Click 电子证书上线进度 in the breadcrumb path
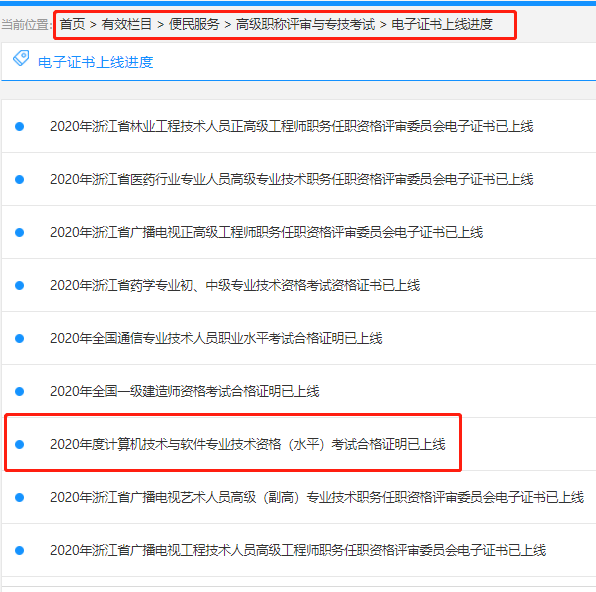The width and height of the screenshot is (596, 592). (x=442, y=24)
